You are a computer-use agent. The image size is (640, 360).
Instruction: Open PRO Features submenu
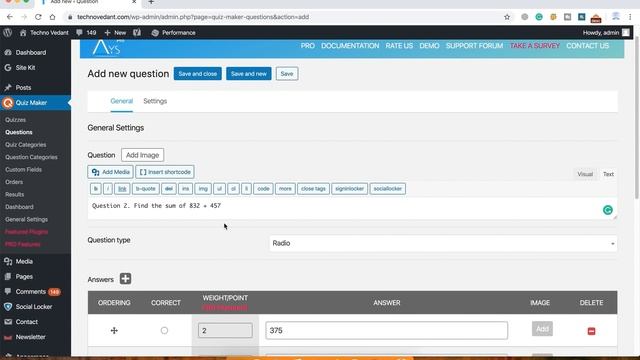(23, 244)
